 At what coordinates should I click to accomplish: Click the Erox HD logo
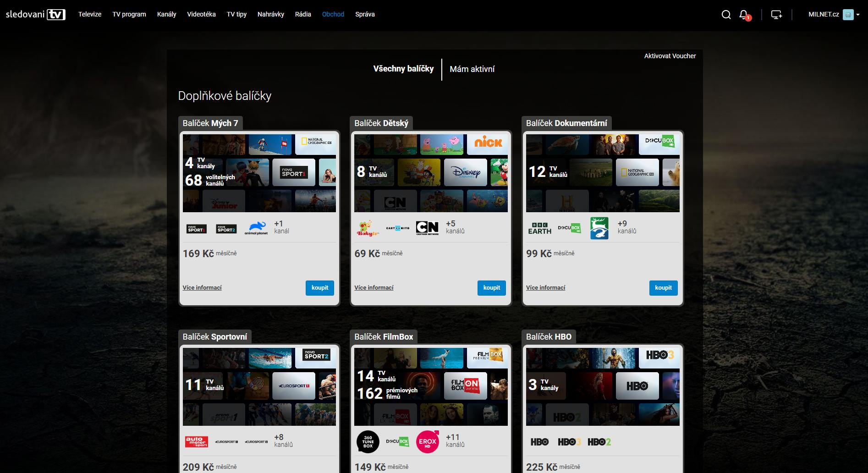(428, 442)
